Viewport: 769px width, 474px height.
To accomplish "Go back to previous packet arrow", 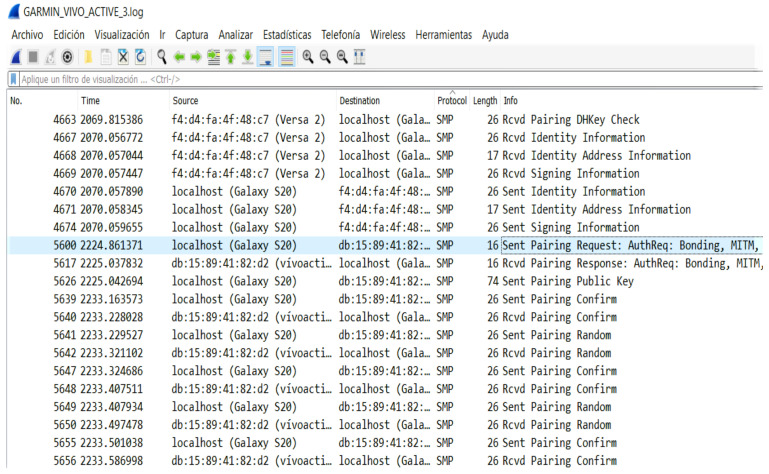I will 179,57.
